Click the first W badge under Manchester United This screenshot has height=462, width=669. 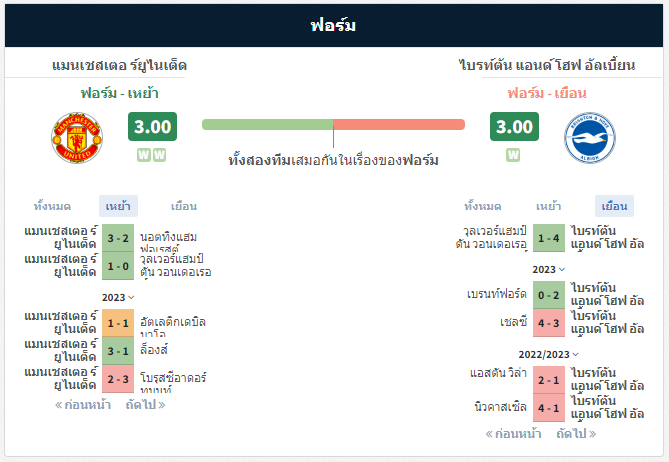tap(144, 155)
